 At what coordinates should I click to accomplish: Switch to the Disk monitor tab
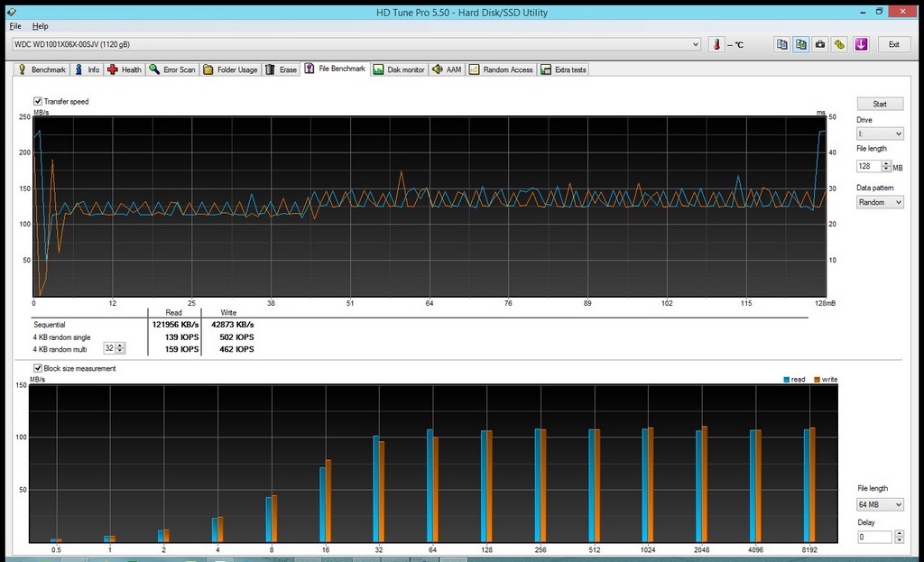point(399,69)
